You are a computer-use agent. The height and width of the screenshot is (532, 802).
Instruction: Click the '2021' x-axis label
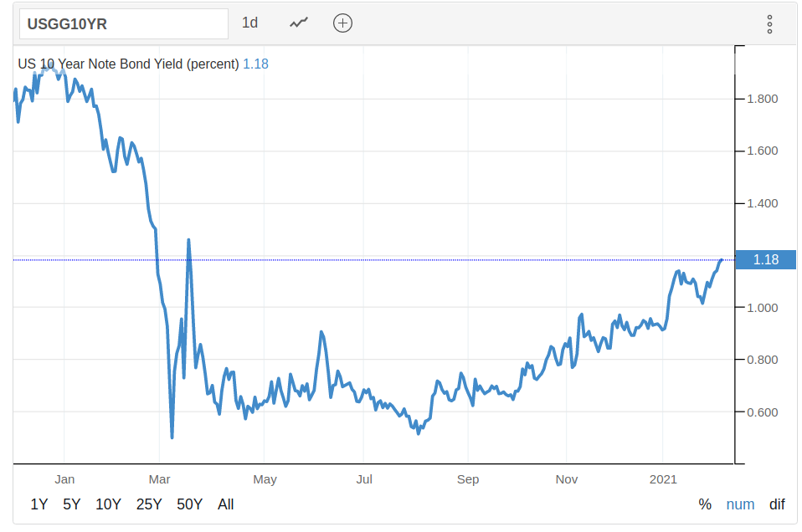click(663, 479)
